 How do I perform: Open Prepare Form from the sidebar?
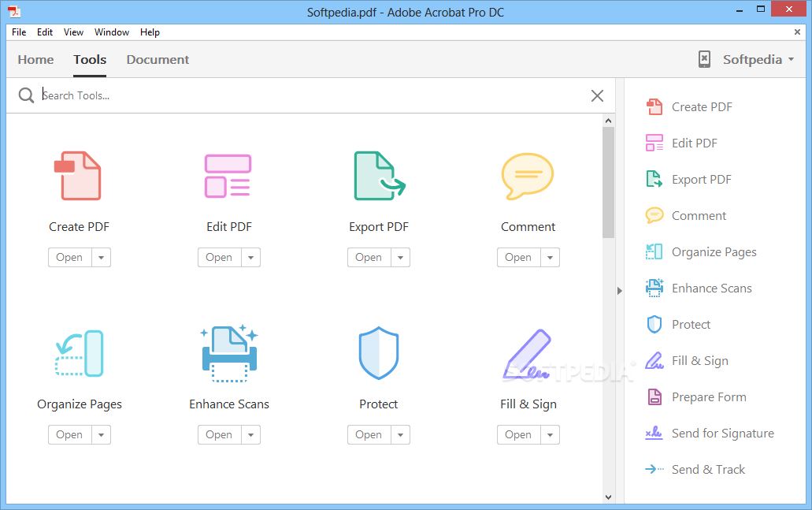(707, 396)
